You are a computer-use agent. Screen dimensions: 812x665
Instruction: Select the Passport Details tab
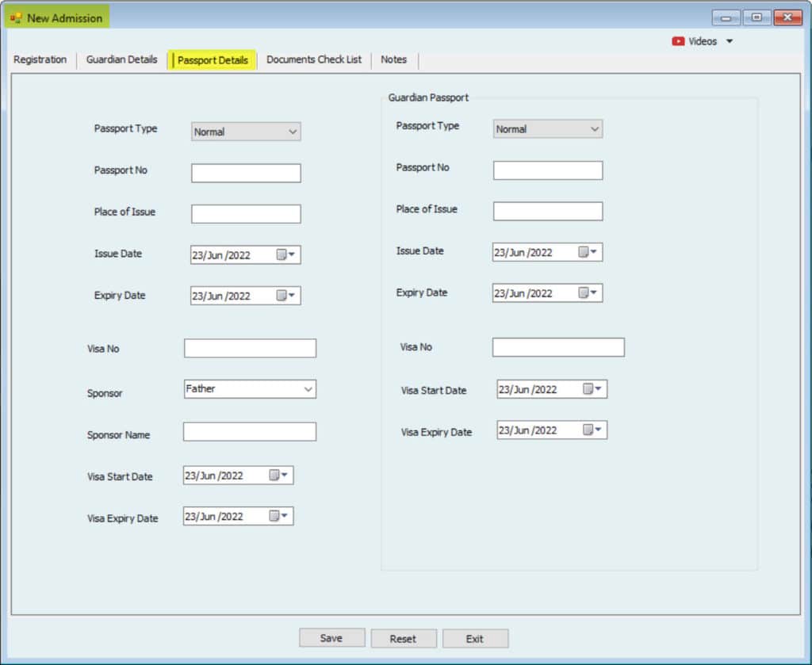(x=213, y=60)
